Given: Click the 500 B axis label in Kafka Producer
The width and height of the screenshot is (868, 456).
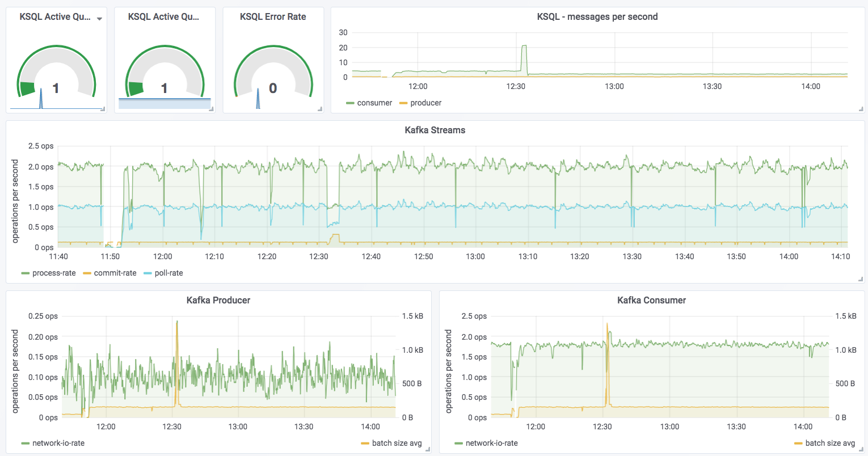Looking at the screenshot, I should click(x=412, y=384).
